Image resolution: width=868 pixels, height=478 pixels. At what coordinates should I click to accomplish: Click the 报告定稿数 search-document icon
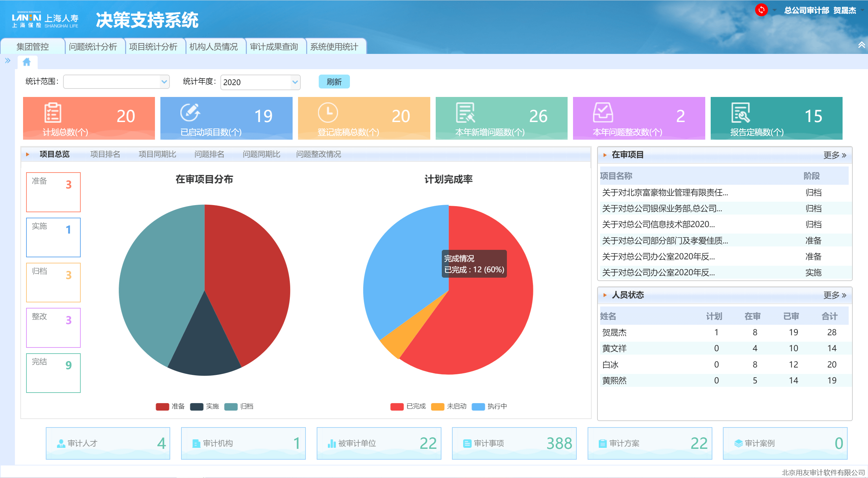point(741,113)
